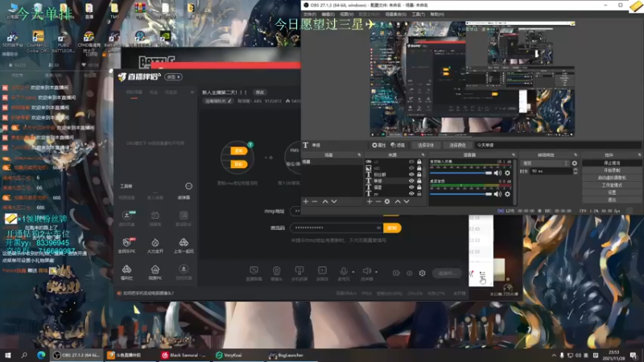This screenshot has width=644, height=362.
Task: Adjust 音频输入采集 volume slider
Action: [x=460, y=173]
